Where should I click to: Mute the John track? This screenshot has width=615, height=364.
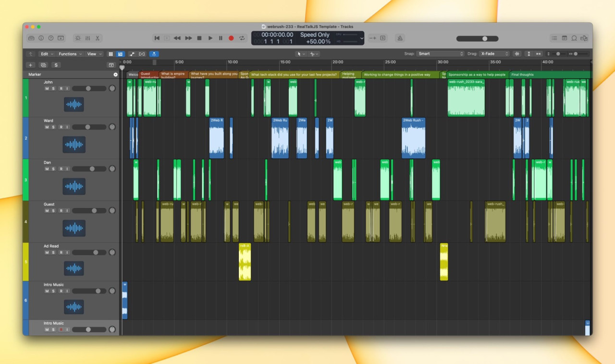[47, 88]
